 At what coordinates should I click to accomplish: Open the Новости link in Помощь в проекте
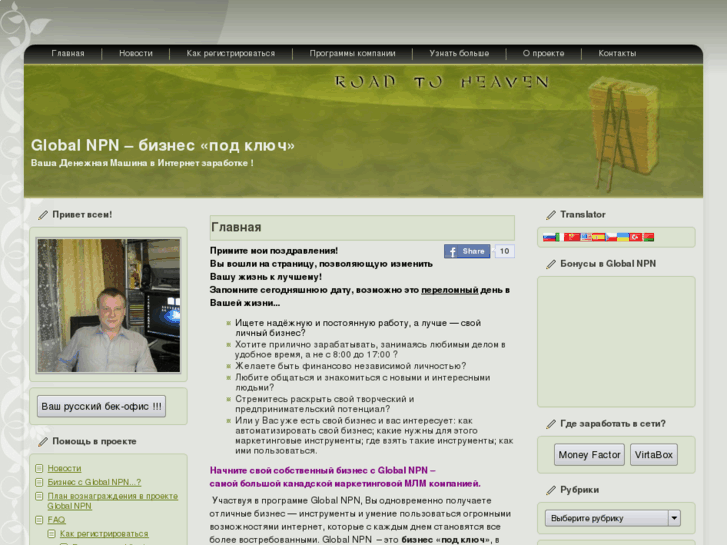pos(64,468)
